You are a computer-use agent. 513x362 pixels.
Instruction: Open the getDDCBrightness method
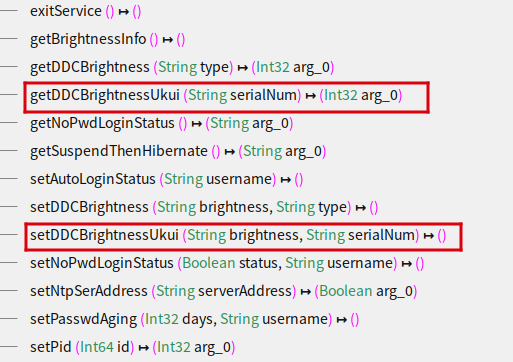pyautogui.click(x=182, y=67)
